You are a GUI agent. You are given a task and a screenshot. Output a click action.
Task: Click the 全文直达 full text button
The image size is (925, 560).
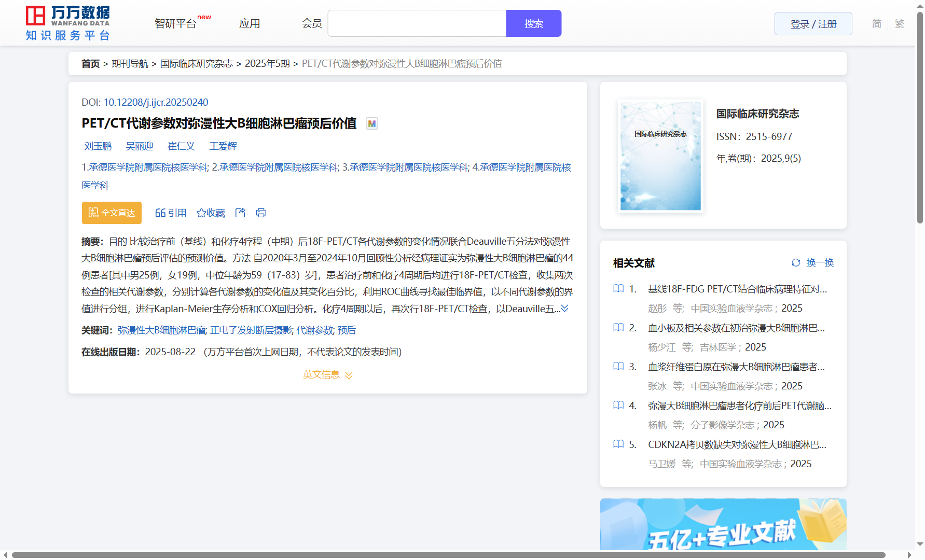click(x=112, y=213)
